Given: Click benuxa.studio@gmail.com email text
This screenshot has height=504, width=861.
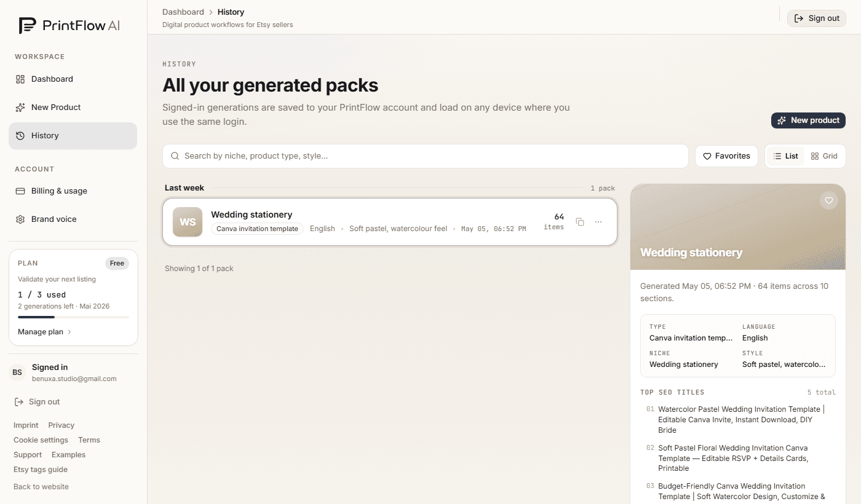Looking at the screenshot, I should [74, 379].
